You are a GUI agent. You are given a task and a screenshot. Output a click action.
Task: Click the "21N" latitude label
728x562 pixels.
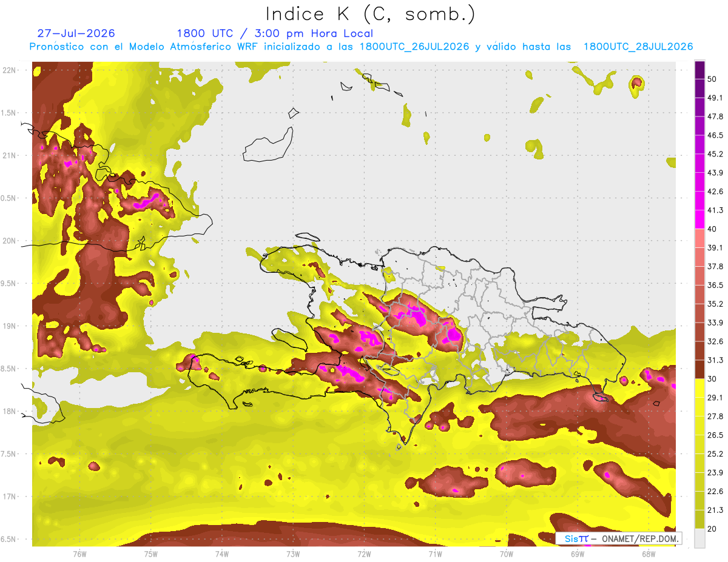[10, 155]
